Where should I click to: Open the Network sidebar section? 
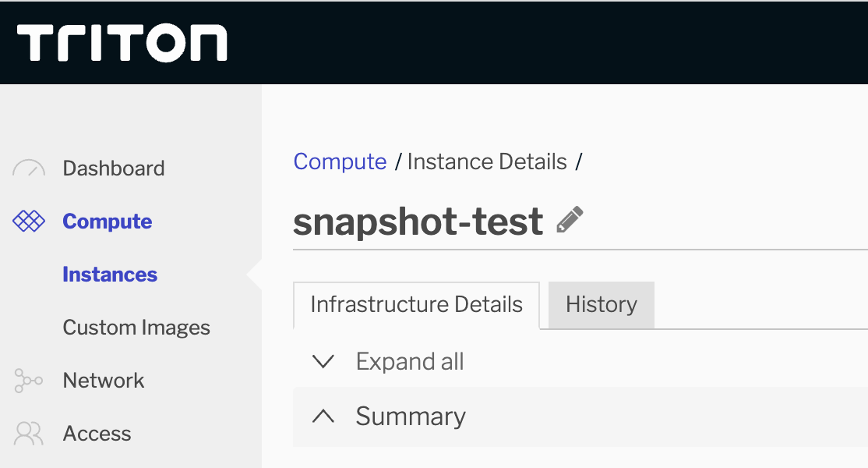coord(104,381)
